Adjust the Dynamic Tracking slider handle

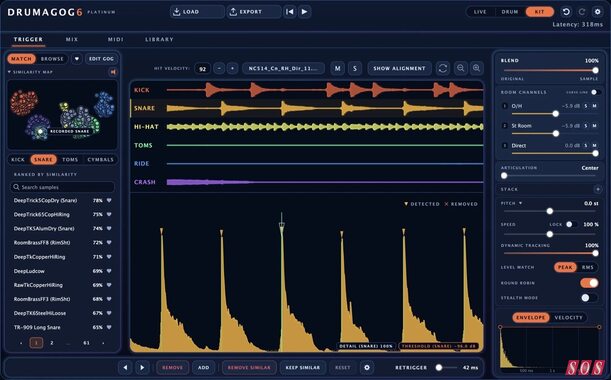[595, 253]
